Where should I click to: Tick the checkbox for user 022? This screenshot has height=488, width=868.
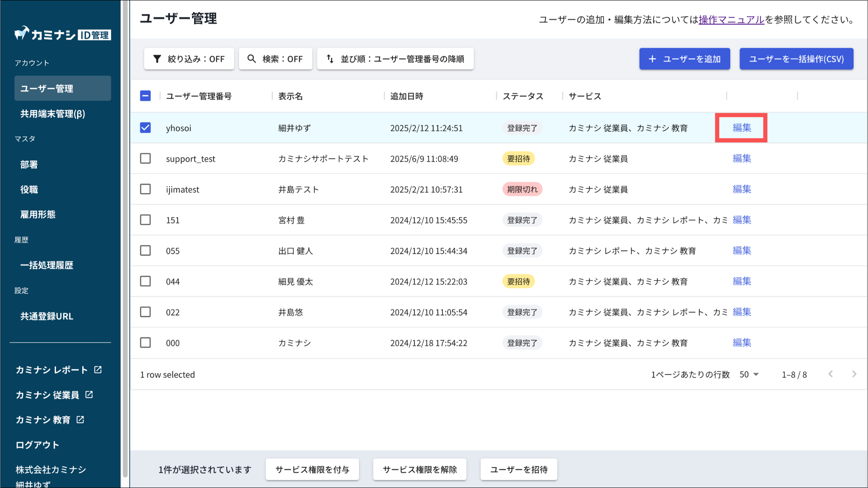(145, 312)
